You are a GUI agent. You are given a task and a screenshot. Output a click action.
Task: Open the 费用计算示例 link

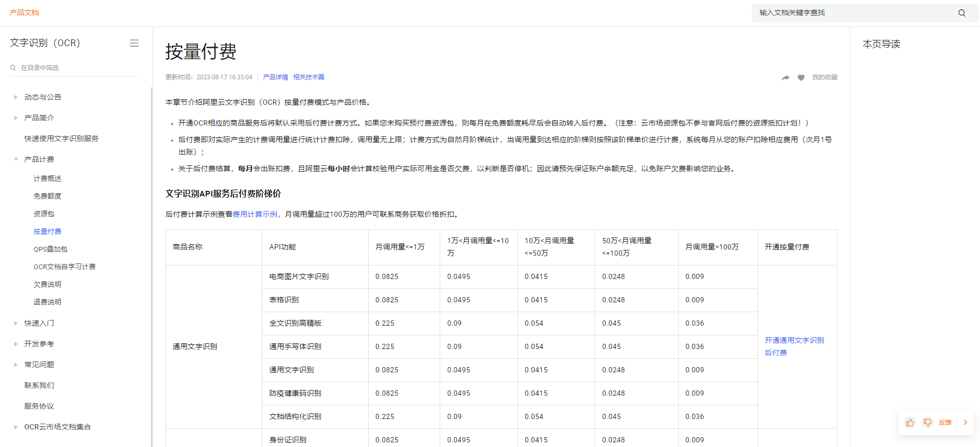tap(255, 214)
